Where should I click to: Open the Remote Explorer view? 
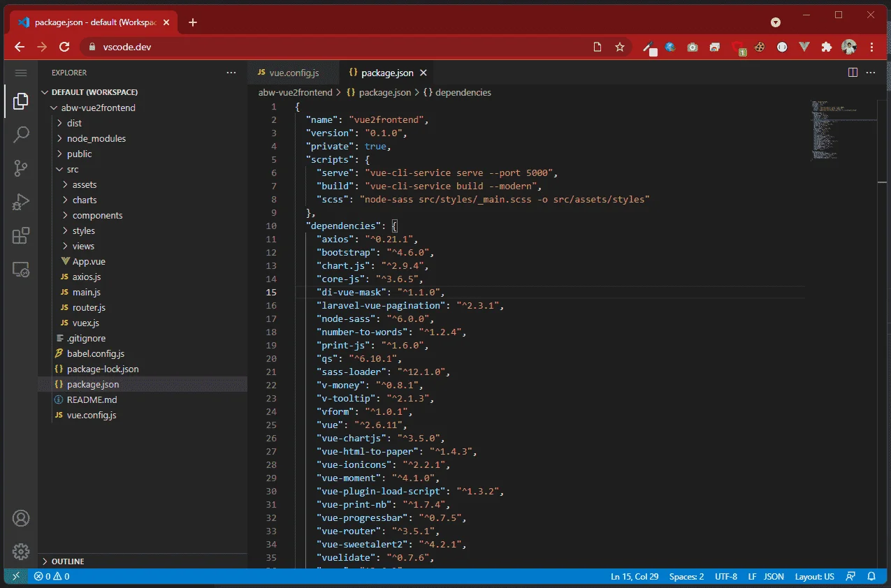pos(20,269)
